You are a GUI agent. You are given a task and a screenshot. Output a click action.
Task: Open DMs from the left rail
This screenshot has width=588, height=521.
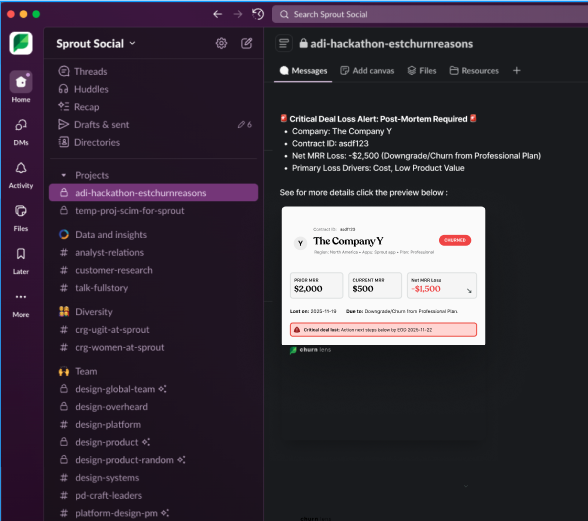point(21,132)
